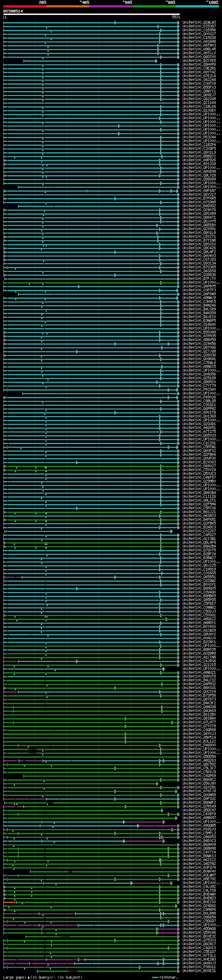Select the UniRef100_Q24D42 label
Screen dimensions: 222x980
(x=199, y=906)
